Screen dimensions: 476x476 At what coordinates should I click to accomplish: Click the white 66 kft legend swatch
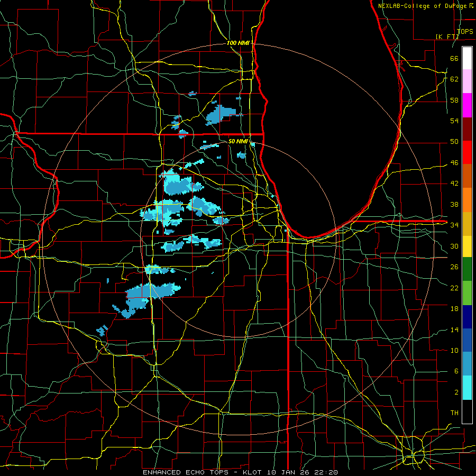[467, 58]
